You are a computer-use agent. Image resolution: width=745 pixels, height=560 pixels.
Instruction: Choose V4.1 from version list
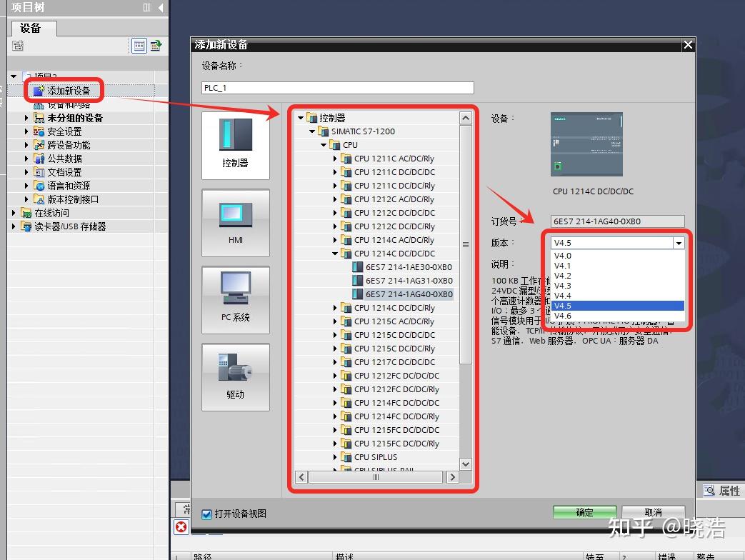coord(618,266)
